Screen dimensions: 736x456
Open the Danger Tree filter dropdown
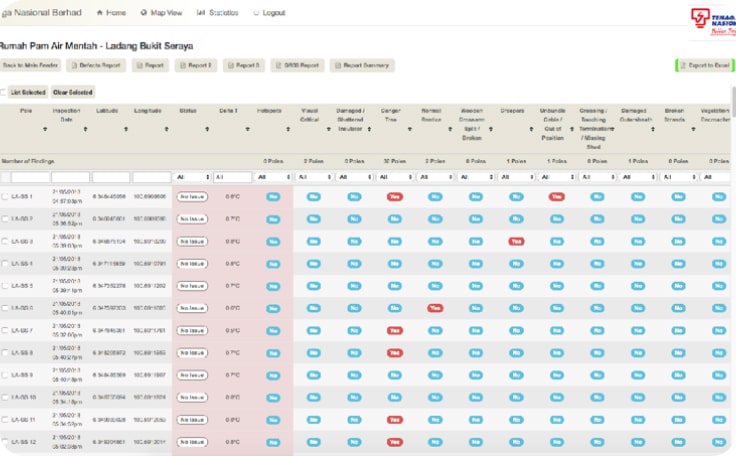tap(395, 177)
